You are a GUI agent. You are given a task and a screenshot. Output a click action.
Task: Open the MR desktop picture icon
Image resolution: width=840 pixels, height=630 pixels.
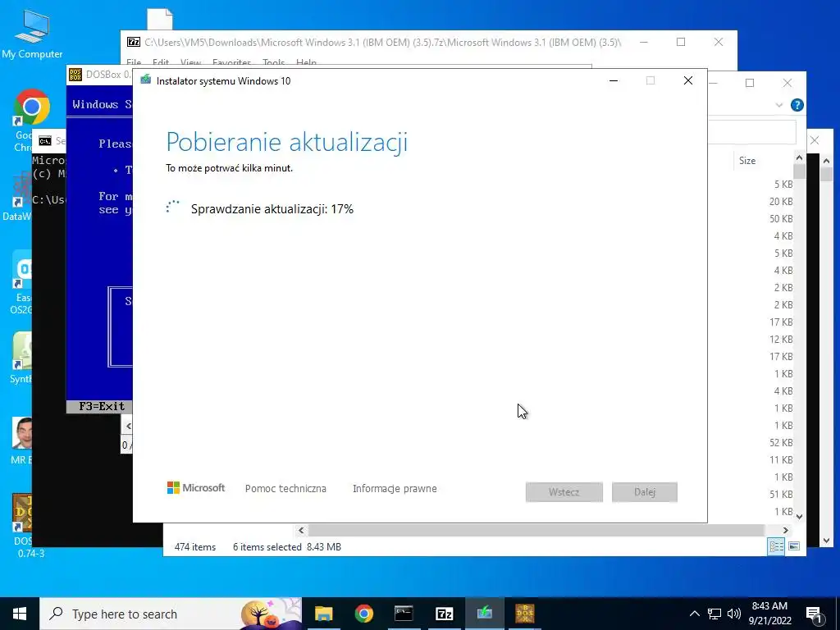pyautogui.click(x=21, y=441)
